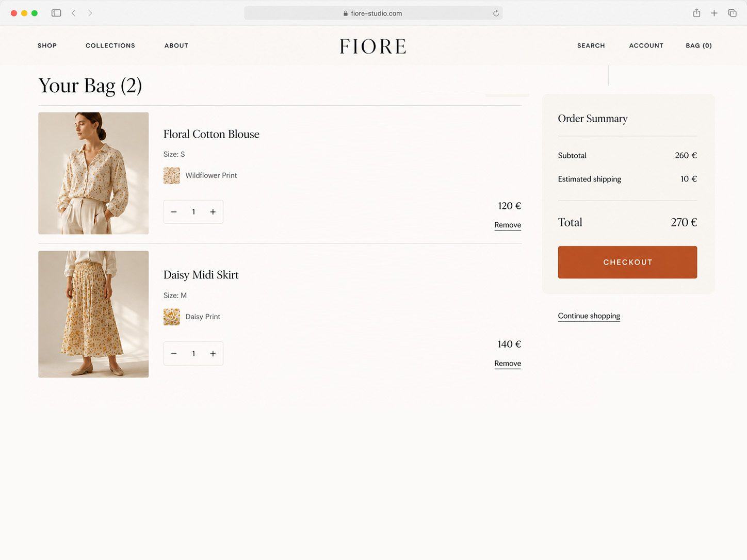Click the FIORE logo

click(373, 46)
